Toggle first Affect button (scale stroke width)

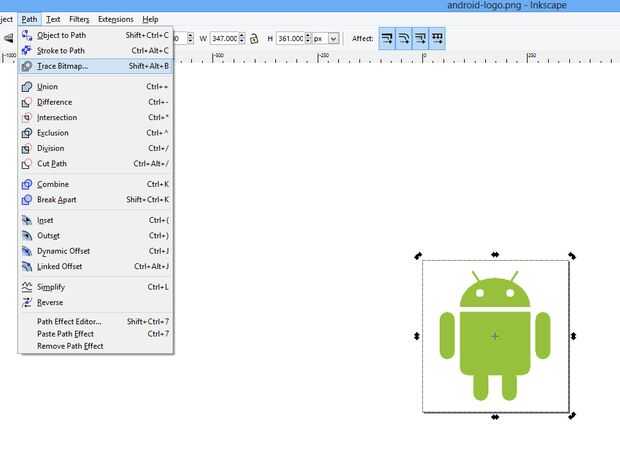pos(387,38)
